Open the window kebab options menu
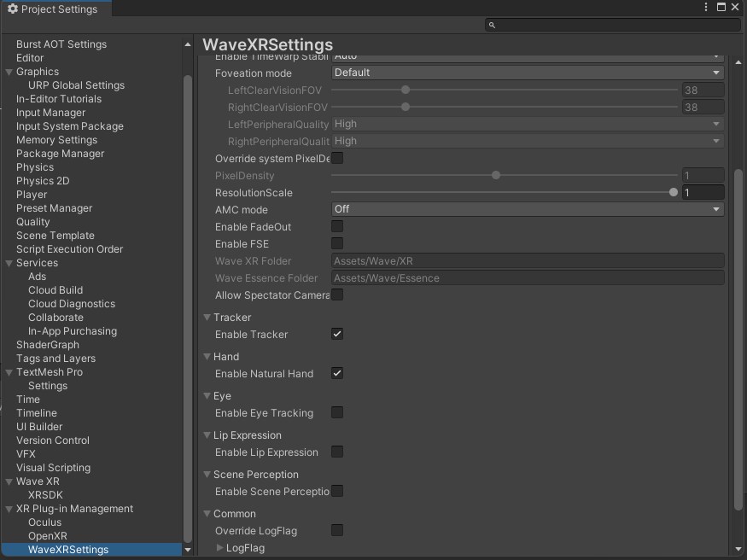Image resolution: width=747 pixels, height=560 pixels. [x=706, y=8]
